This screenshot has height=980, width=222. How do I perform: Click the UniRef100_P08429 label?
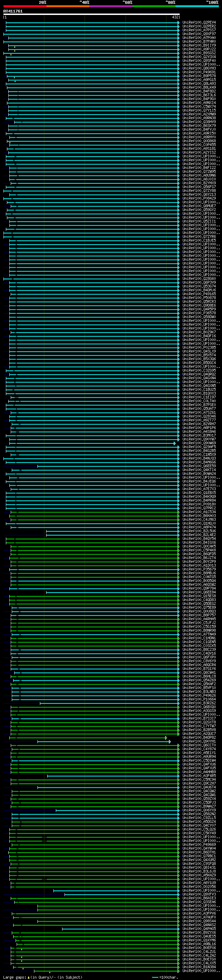click(199, 198)
